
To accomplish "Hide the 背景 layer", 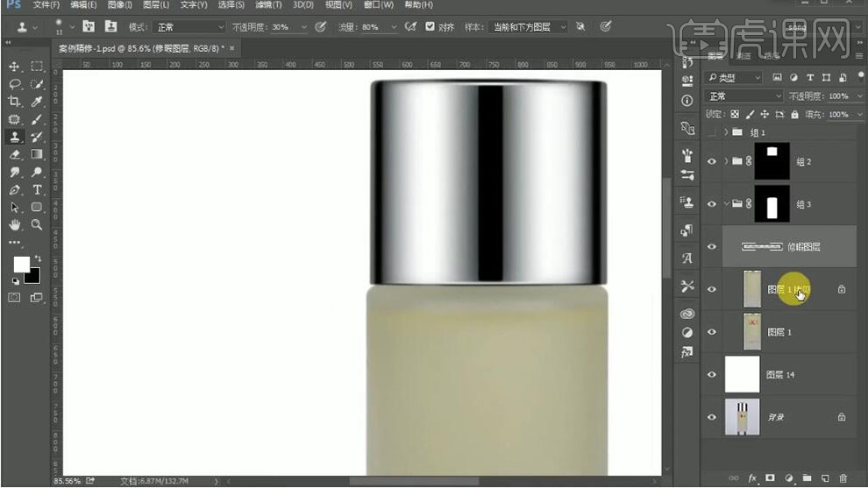I will click(x=712, y=417).
